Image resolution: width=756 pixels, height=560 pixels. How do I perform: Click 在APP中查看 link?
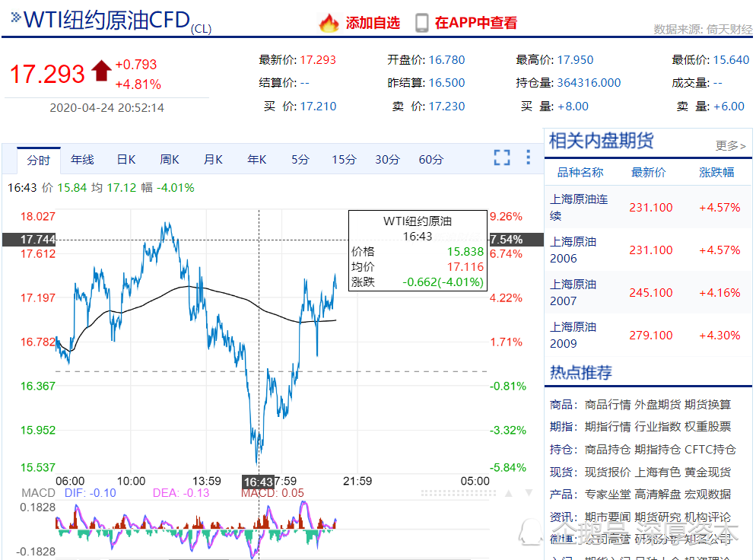(476, 23)
